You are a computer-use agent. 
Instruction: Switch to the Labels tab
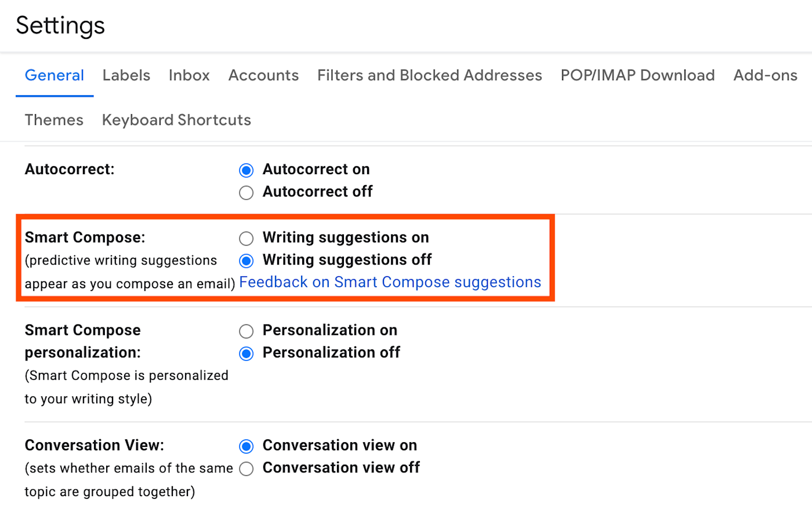126,75
